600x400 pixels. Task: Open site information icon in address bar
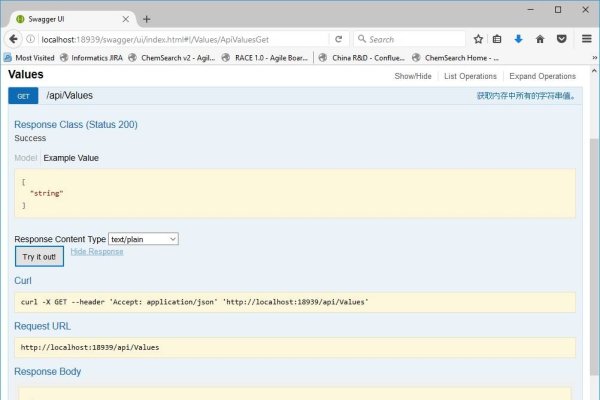(x=30, y=39)
